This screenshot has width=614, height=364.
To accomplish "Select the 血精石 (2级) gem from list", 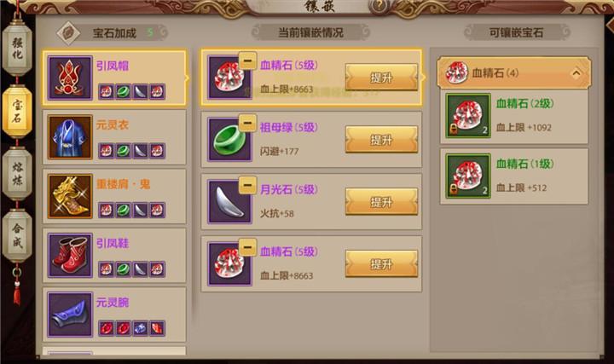I will pos(514,116).
